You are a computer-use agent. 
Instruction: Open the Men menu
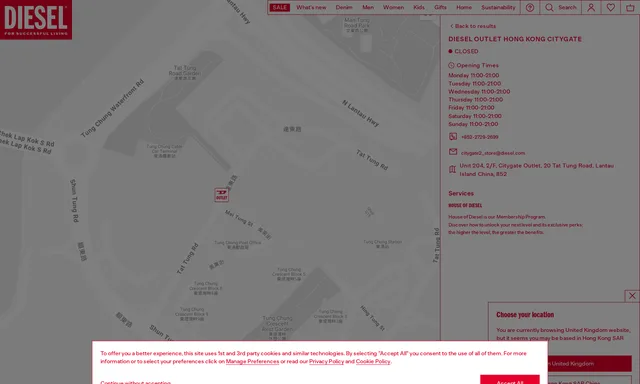(x=368, y=7)
